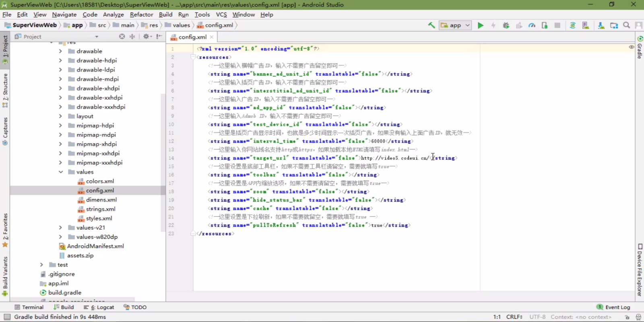
Task: Open the app run configuration dropdown
Action: pos(455,25)
